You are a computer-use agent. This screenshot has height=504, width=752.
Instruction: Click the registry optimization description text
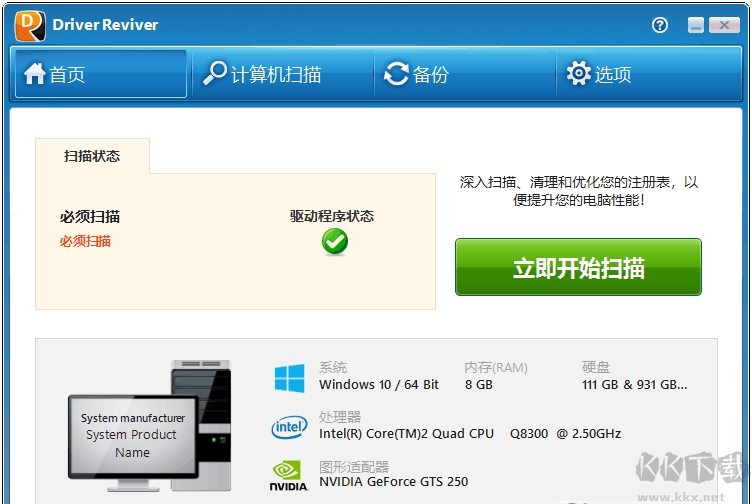click(x=579, y=191)
